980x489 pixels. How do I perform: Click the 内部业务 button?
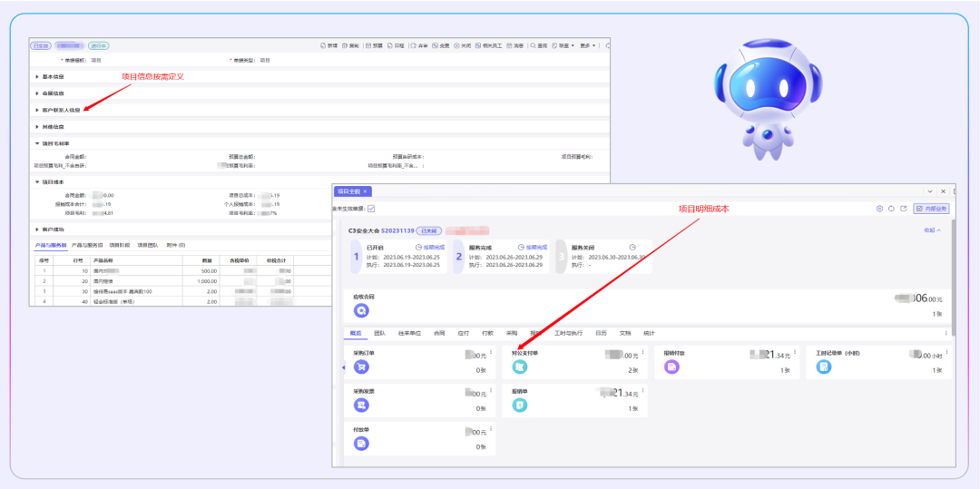931,209
